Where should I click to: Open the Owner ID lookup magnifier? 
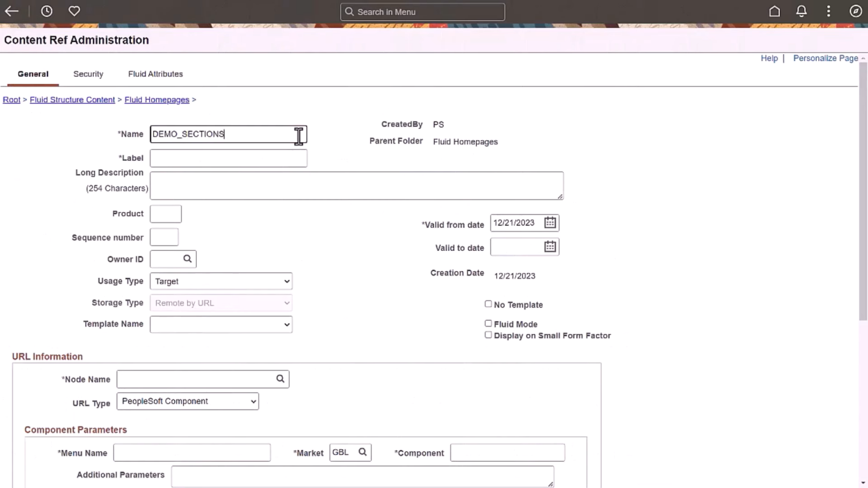pos(188,259)
